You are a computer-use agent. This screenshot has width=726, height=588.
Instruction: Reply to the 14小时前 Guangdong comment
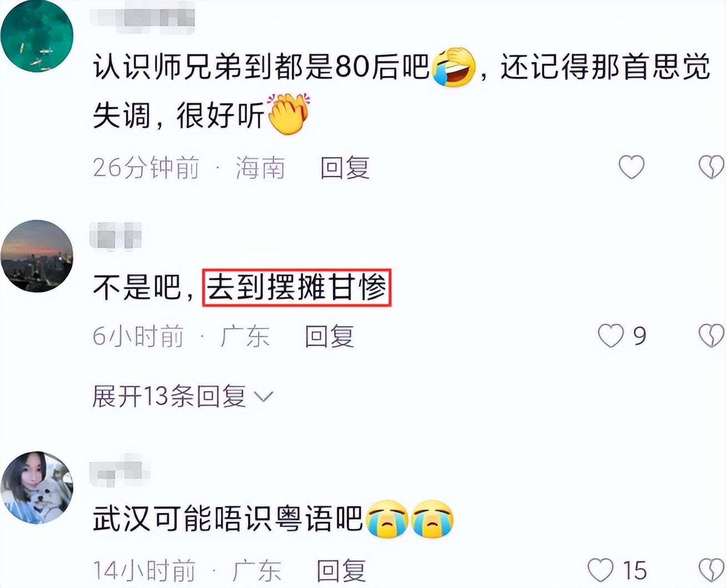coord(341,571)
